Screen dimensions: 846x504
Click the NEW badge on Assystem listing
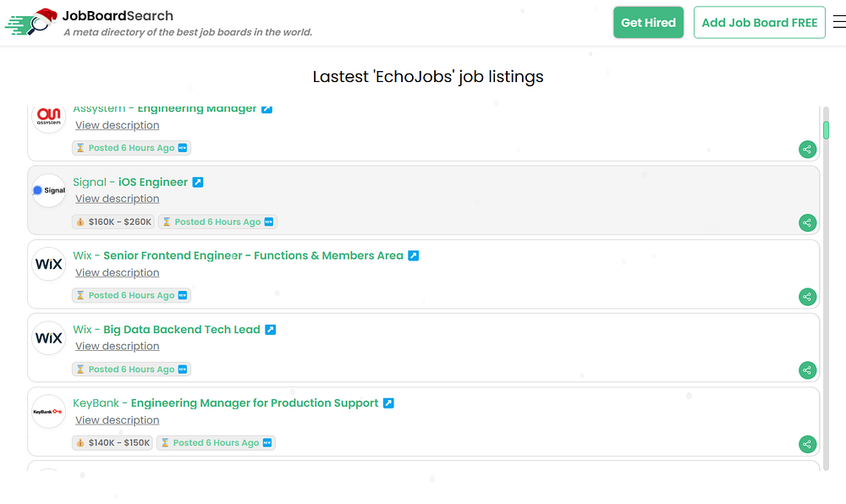[183, 148]
